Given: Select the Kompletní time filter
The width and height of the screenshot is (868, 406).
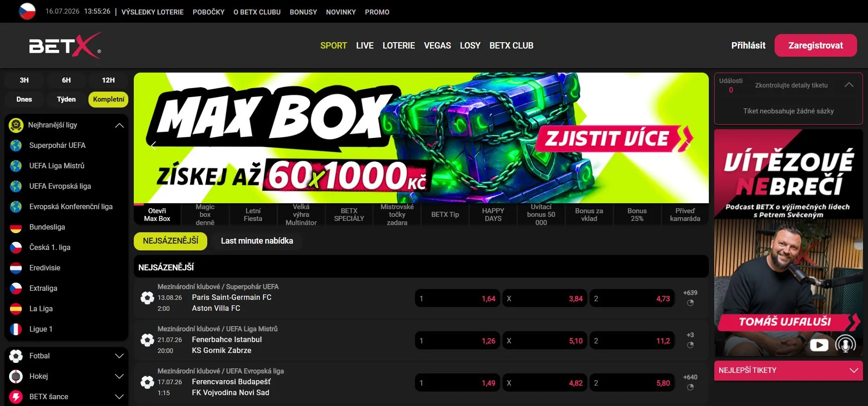Looking at the screenshot, I should (108, 99).
